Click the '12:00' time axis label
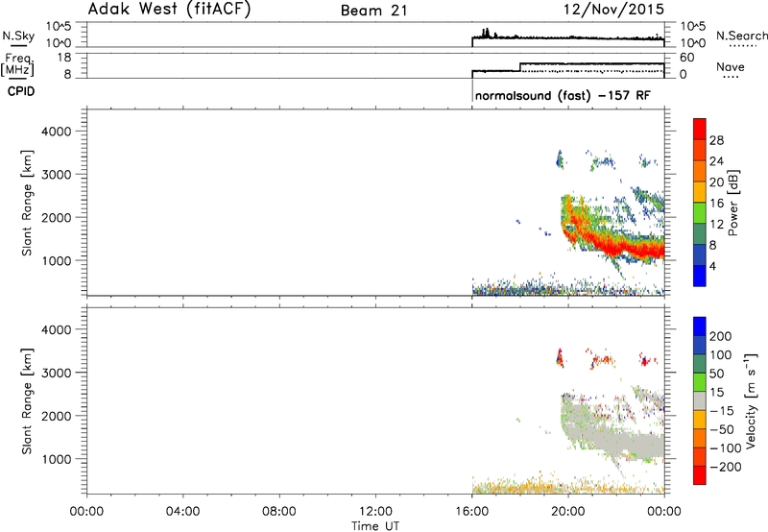 (375, 512)
